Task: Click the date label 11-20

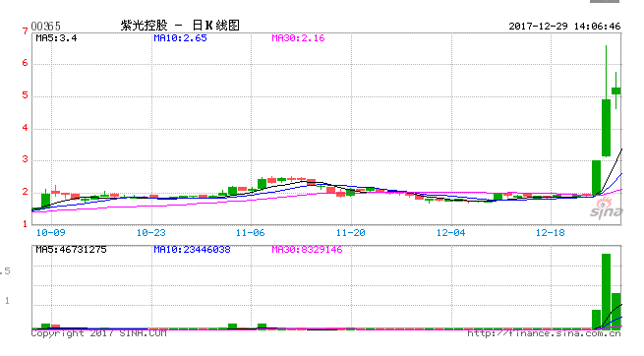Action: (x=350, y=233)
